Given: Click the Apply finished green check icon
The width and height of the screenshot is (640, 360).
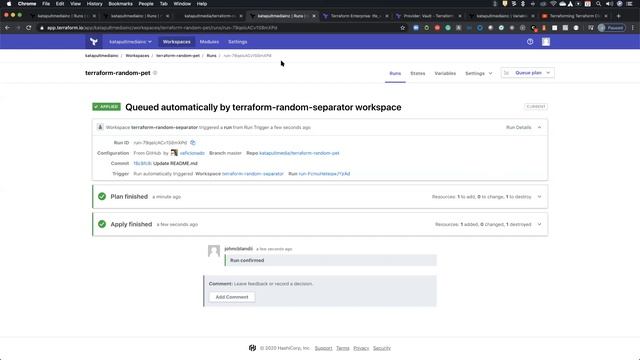Looking at the screenshot, I should point(102,224).
